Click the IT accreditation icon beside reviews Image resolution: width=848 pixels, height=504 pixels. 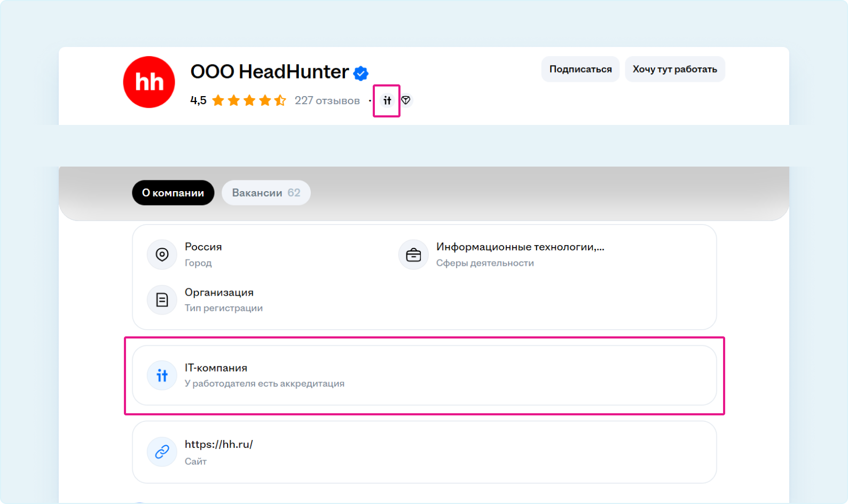point(387,100)
